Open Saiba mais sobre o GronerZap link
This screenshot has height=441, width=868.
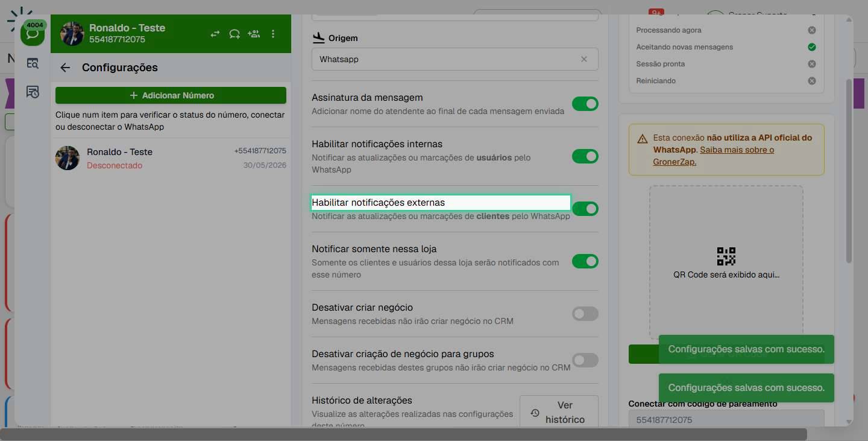click(714, 156)
